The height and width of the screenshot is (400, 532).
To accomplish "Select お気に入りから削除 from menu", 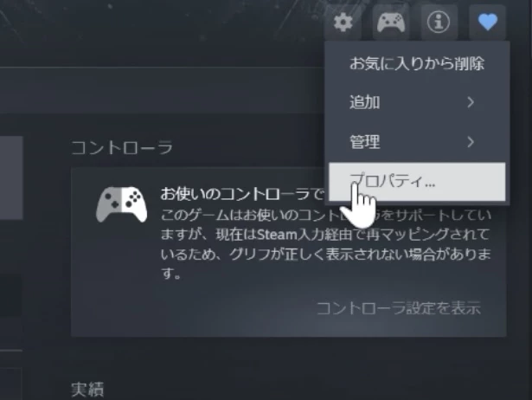I will point(417,63).
